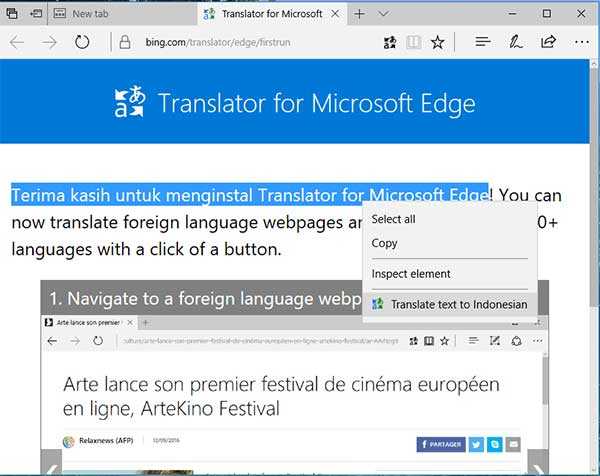Choose Translate text to Indonesian
This screenshot has height=476, width=600.
[x=450, y=305]
